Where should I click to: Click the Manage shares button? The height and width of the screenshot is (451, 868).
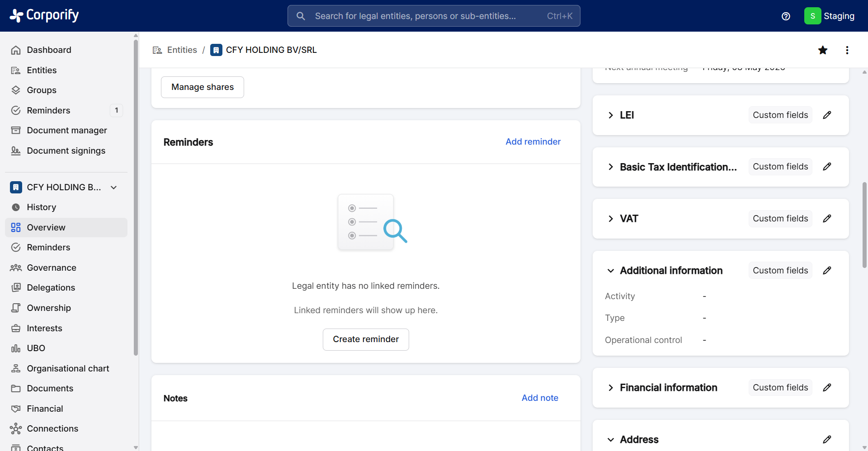[203, 87]
